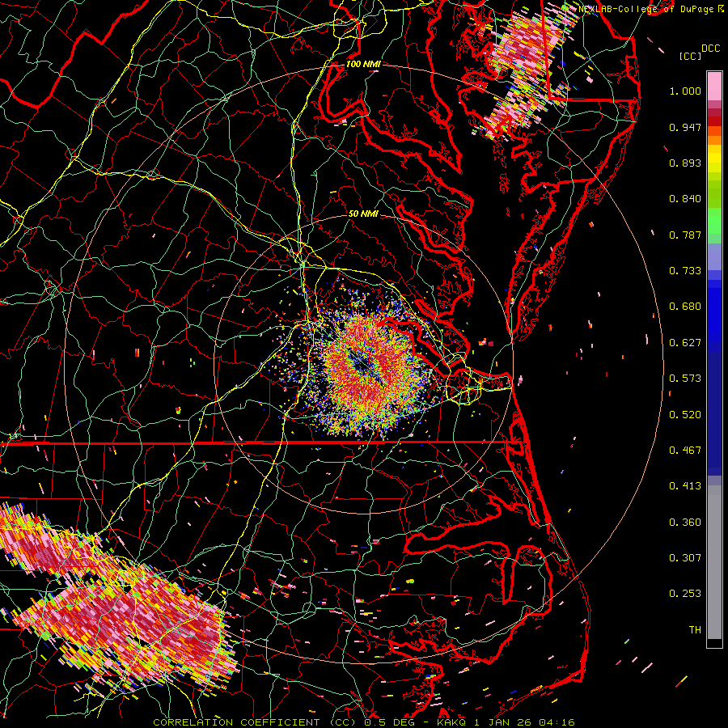Click the gray band of the color scale
This screenshot has width=728, height=728.
click(x=714, y=562)
